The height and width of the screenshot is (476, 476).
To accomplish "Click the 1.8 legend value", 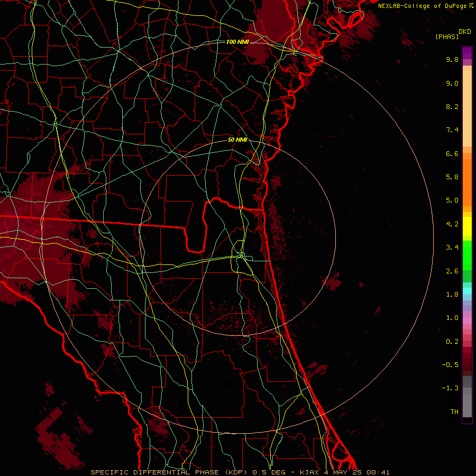I will [x=452, y=295].
